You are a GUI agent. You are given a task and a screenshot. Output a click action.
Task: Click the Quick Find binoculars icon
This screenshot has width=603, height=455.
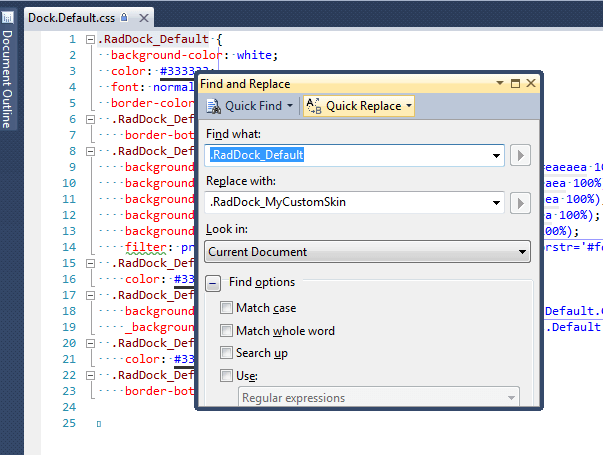tap(214, 106)
